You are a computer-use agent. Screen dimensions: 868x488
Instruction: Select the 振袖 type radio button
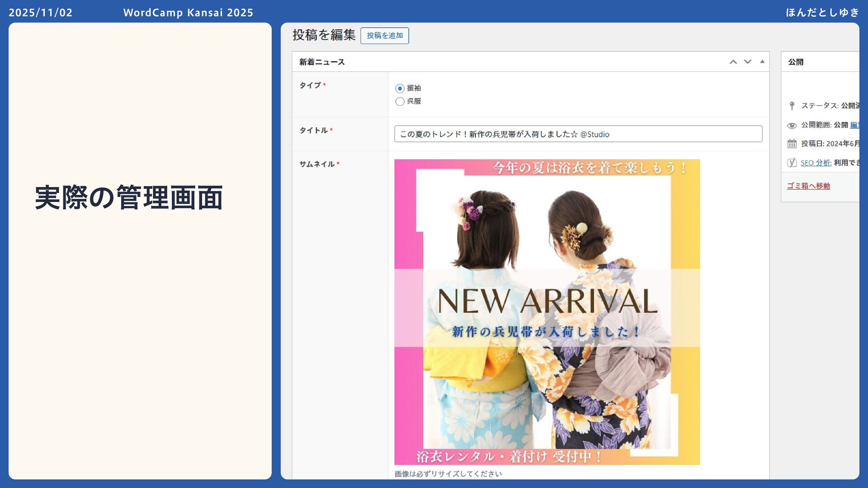tap(400, 89)
